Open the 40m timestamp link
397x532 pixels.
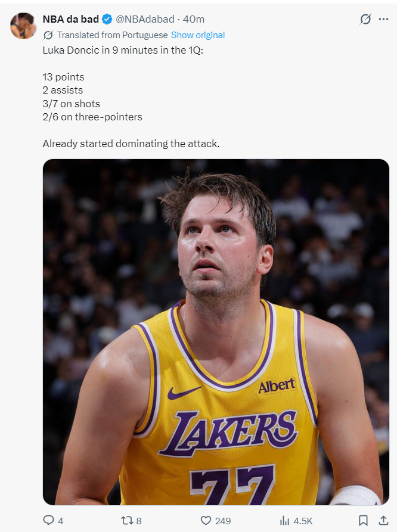click(194, 19)
